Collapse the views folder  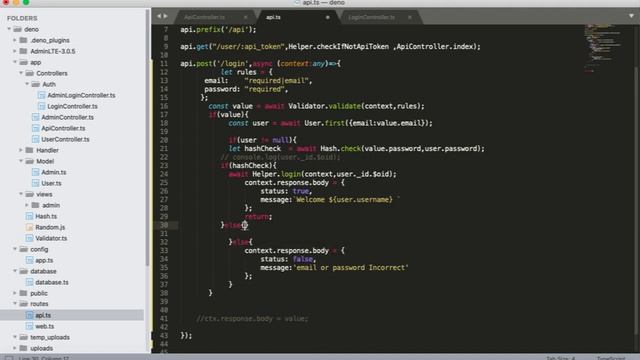tap(21, 194)
